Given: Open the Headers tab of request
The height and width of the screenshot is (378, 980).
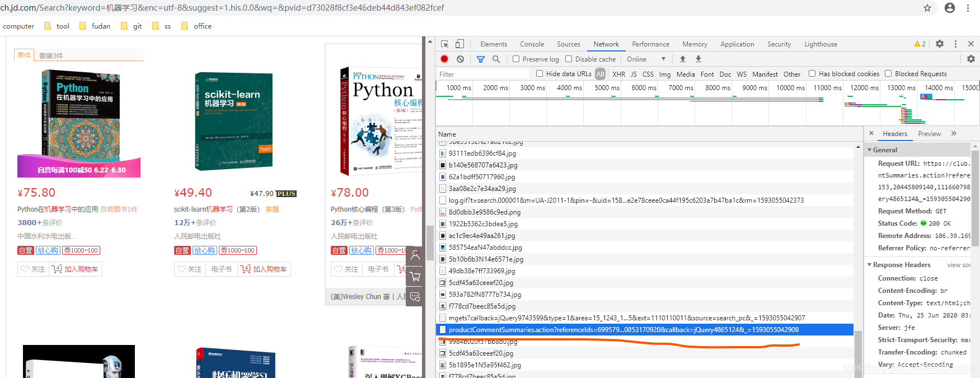Looking at the screenshot, I should (895, 134).
